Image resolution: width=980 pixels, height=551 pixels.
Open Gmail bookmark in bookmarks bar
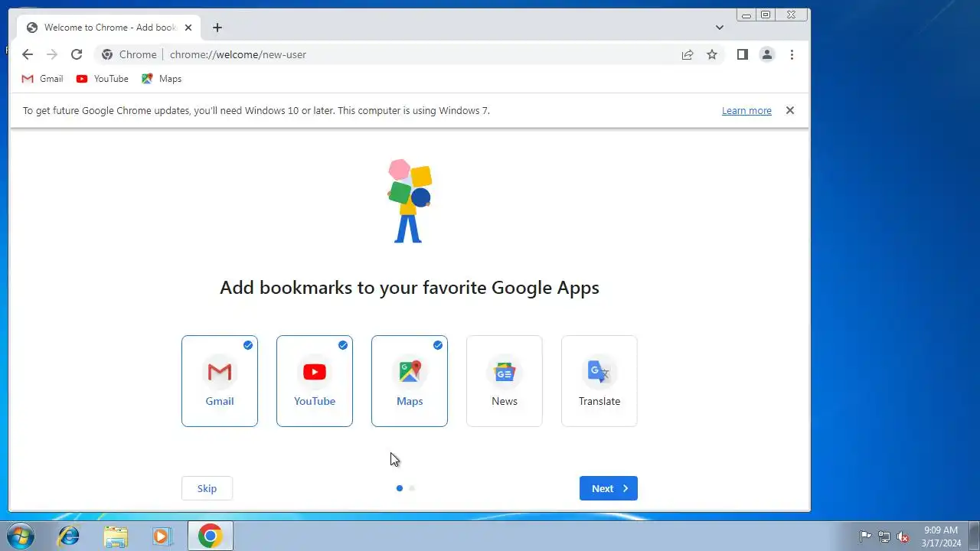click(x=43, y=79)
